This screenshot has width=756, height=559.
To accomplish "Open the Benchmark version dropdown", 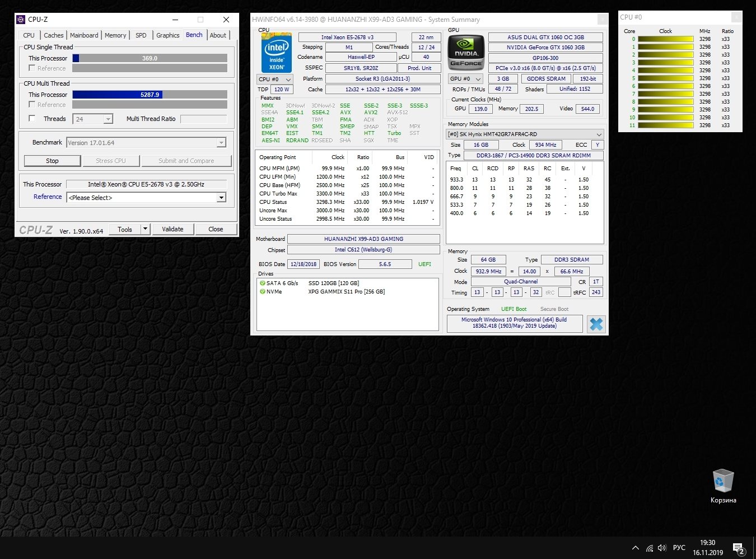I will 221,143.
